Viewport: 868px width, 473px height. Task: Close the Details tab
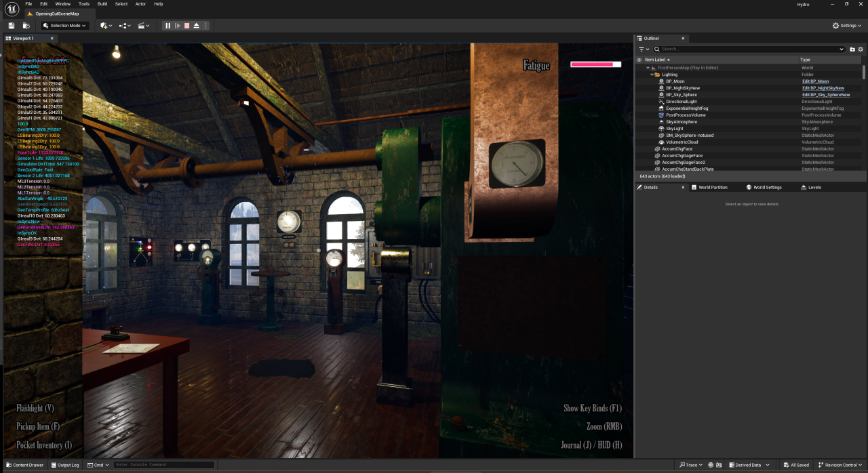click(x=683, y=187)
